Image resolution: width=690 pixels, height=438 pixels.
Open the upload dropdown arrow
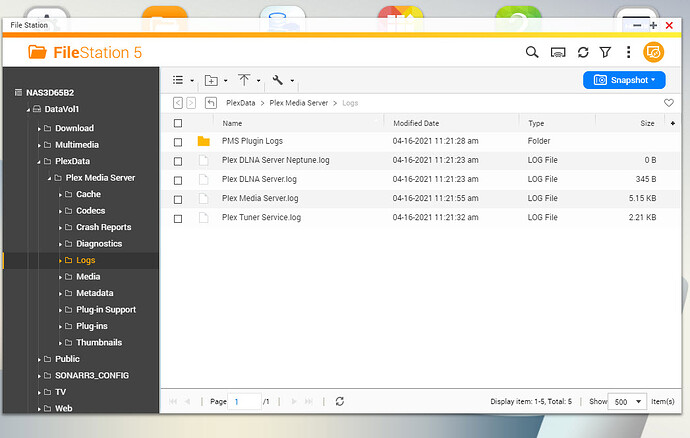click(258, 81)
